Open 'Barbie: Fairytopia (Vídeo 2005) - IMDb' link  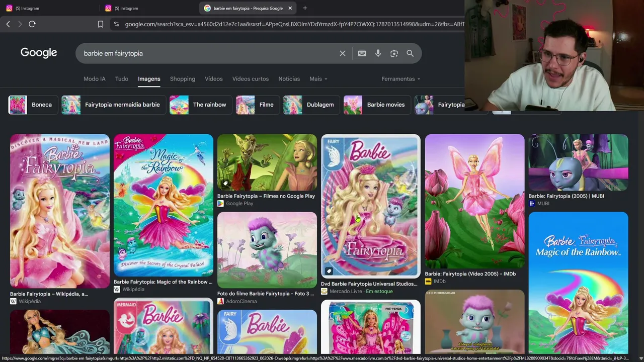[470, 274]
